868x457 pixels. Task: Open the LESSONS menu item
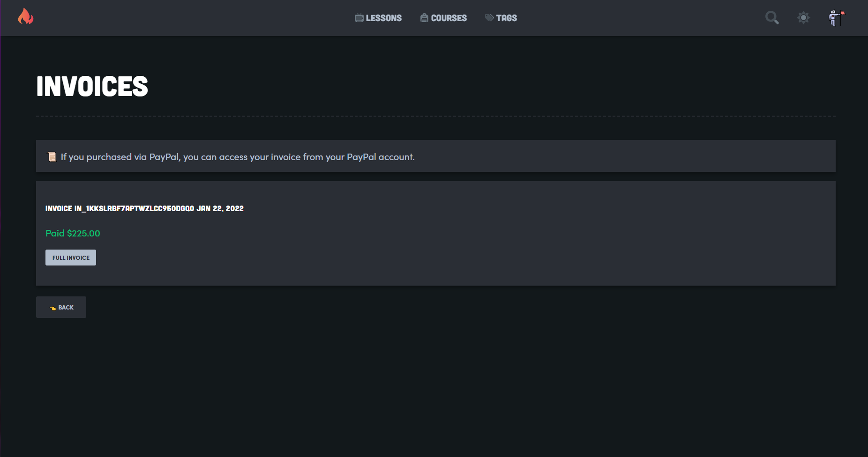click(383, 18)
